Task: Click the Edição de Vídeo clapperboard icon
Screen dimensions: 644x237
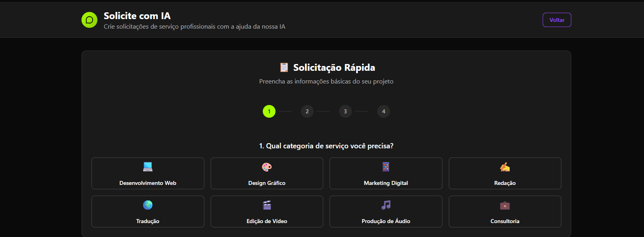Action: 266,205
